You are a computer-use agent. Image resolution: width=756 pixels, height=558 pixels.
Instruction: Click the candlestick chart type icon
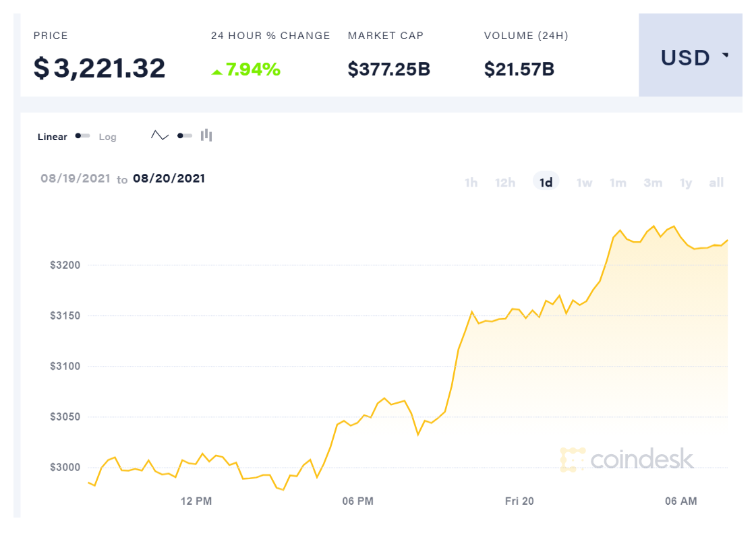click(x=206, y=135)
